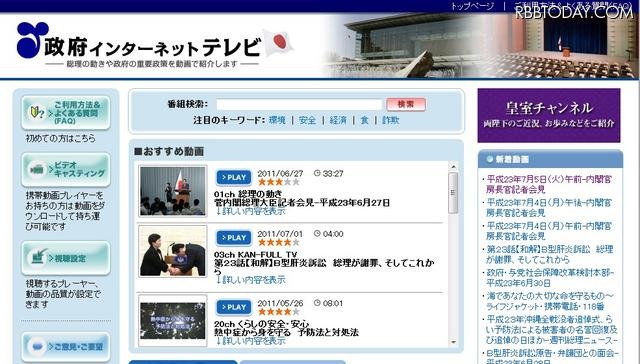
Task: Select the 経済 keyword link
Action: (338, 120)
